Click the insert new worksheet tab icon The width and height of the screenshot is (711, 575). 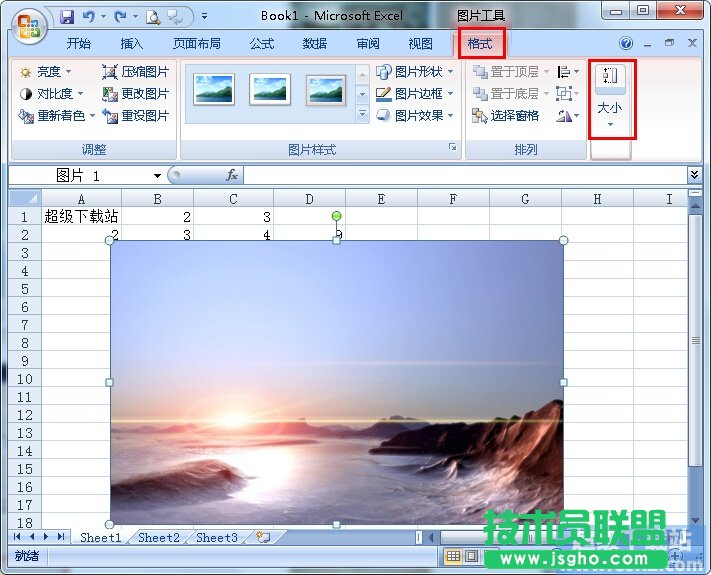pyautogui.click(x=263, y=537)
